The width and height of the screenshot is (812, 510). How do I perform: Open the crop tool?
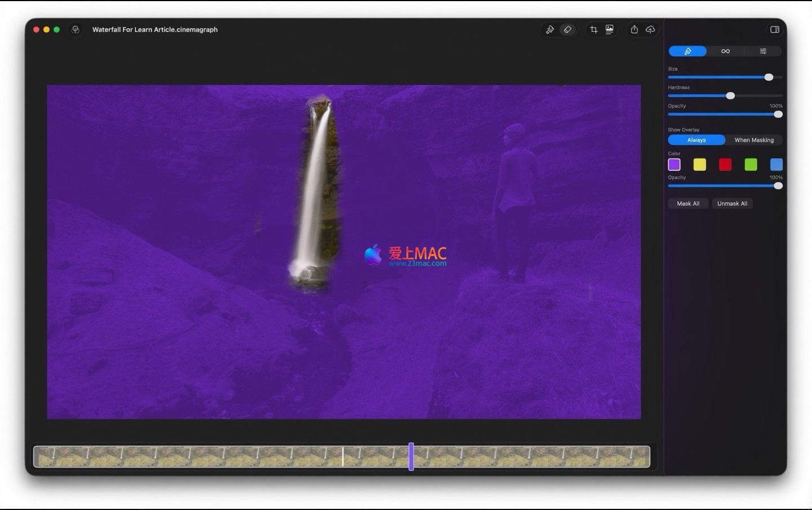coord(594,29)
